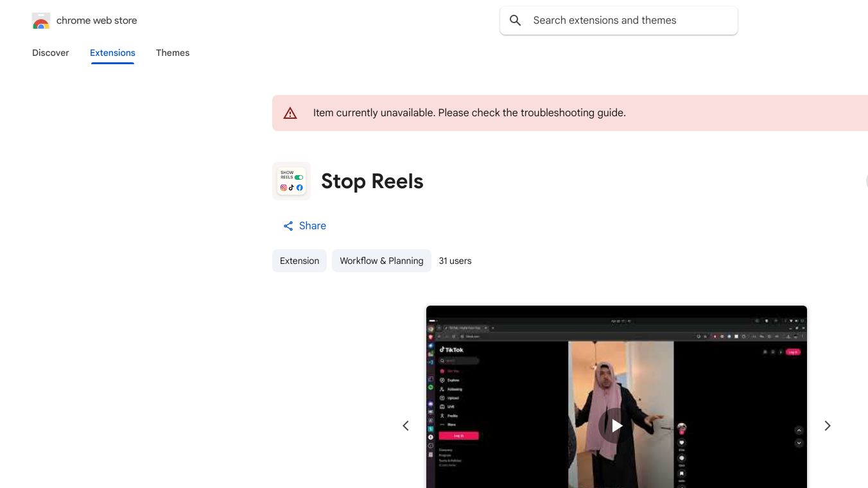The width and height of the screenshot is (868, 488).
Task: Advance to the next screenshot with right chevron
Action: (x=828, y=426)
